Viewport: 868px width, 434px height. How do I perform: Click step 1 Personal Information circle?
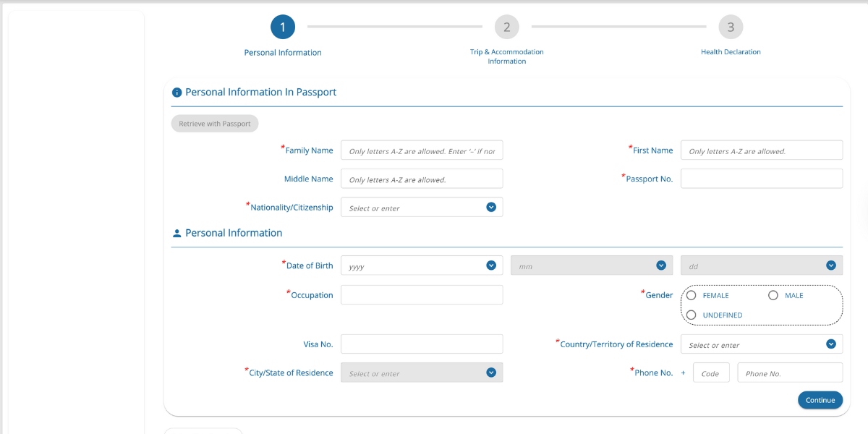coord(283,27)
